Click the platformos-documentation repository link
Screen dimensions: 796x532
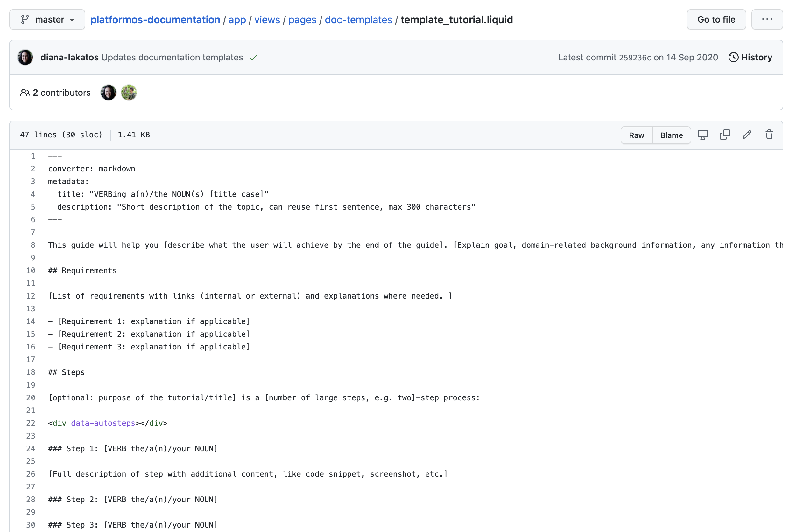point(155,19)
